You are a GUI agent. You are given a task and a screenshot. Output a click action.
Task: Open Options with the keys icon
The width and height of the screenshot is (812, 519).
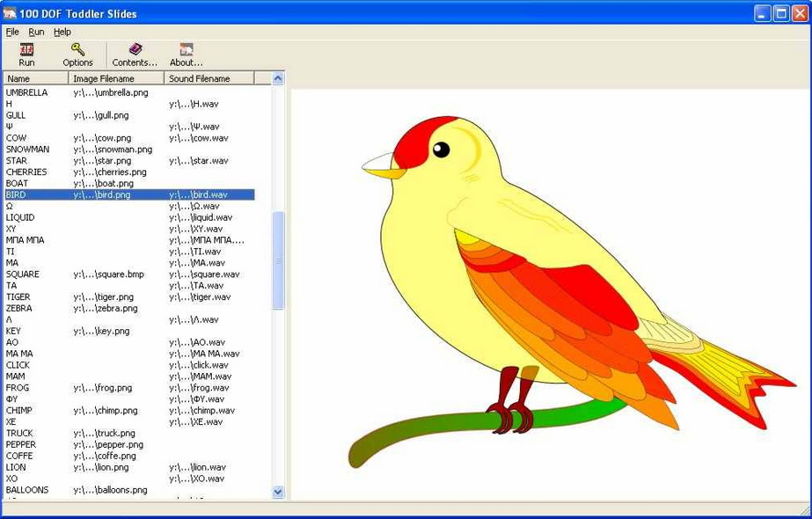point(77,55)
